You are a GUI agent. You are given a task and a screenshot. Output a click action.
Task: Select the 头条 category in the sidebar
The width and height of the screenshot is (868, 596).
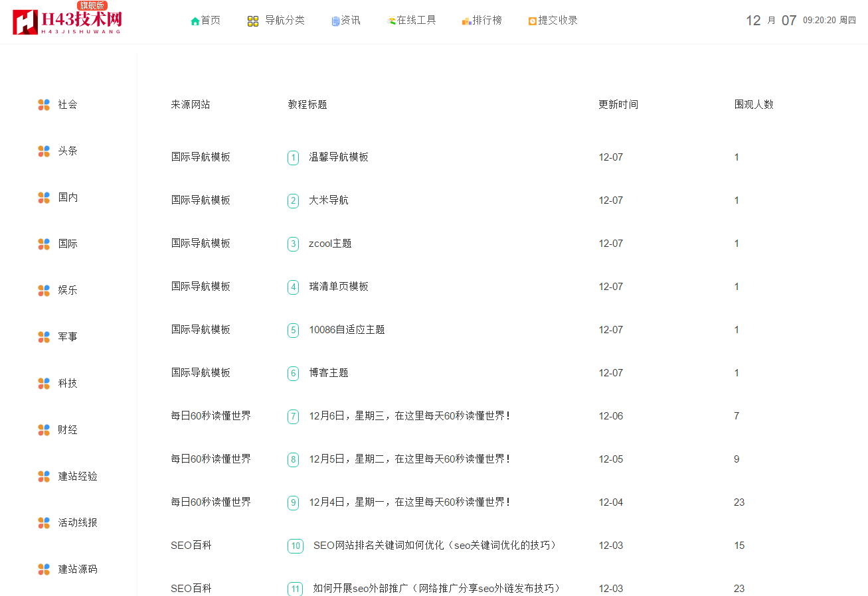[68, 151]
